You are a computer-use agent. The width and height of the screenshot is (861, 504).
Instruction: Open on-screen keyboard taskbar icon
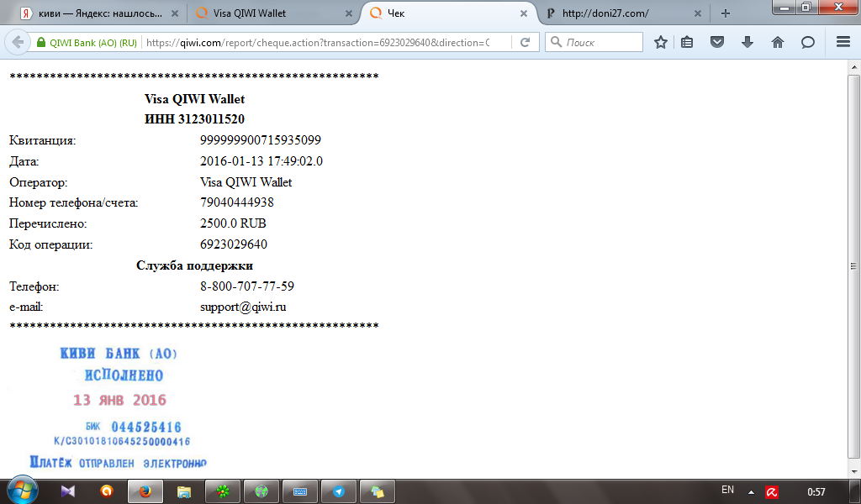coord(300,491)
